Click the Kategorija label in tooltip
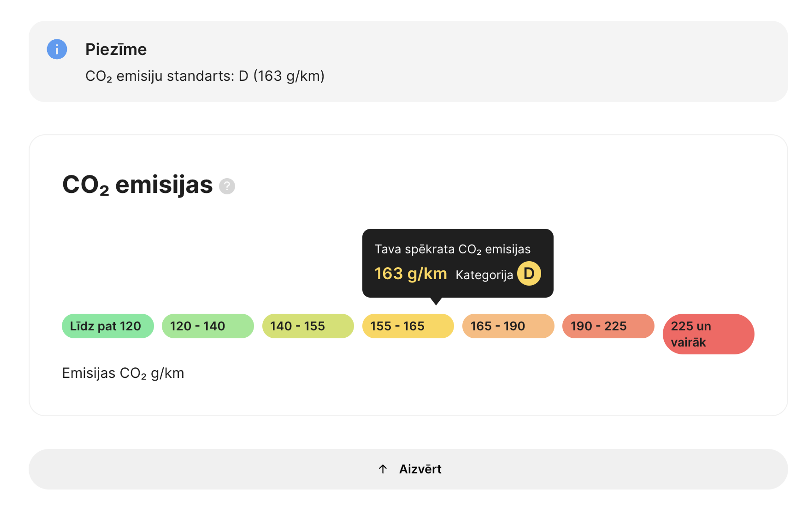Image resolution: width=812 pixels, height=512 pixels. (x=484, y=275)
